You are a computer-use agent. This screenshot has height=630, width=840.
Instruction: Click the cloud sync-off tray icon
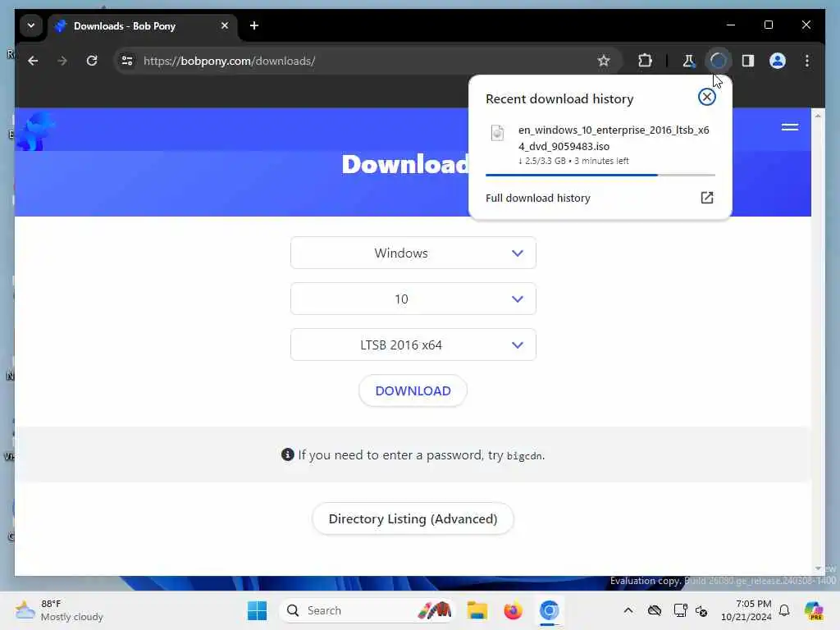[654, 610]
